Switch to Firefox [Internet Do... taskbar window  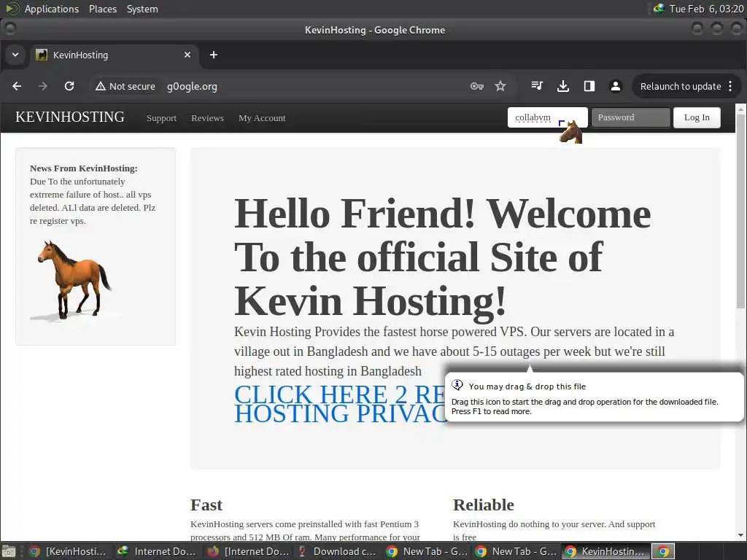(x=248, y=551)
